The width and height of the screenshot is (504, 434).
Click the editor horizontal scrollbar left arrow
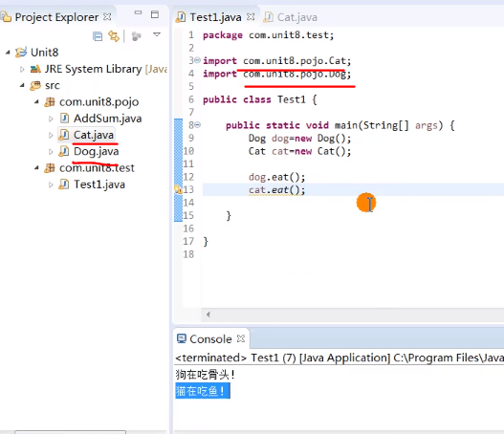tap(208, 315)
